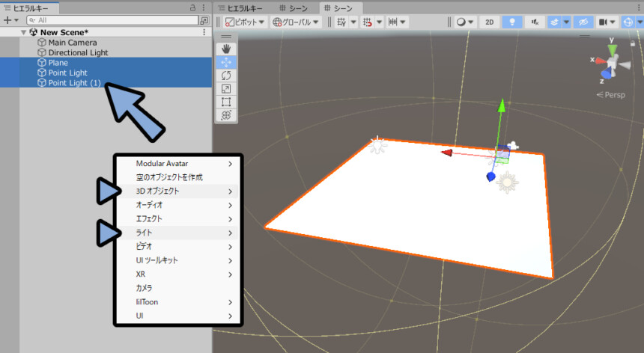Screen dimensions: 644x353
Task: Click the gizmos icon in scene toolbar
Action: pyautogui.click(x=628, y=22)
